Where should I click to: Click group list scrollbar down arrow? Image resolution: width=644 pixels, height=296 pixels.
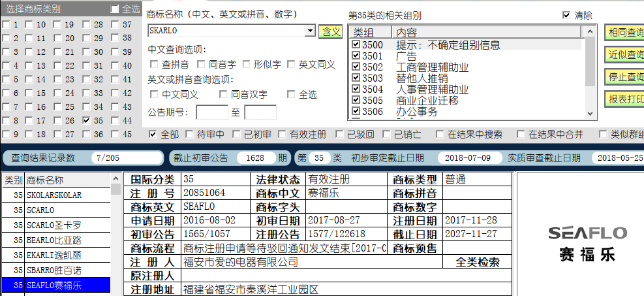(x=590, y=114)
